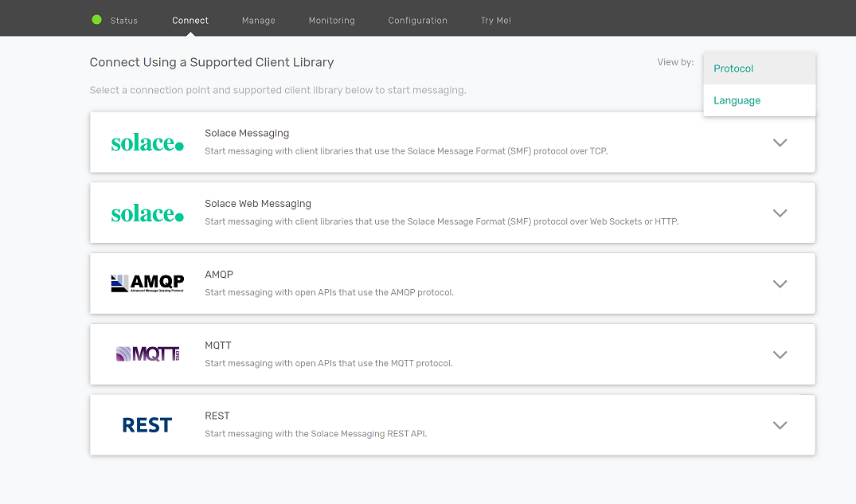Click the Solace logo in Solace Messaging row
The height and width of the screenshot is (504, 856).
(x=147, y=143)
